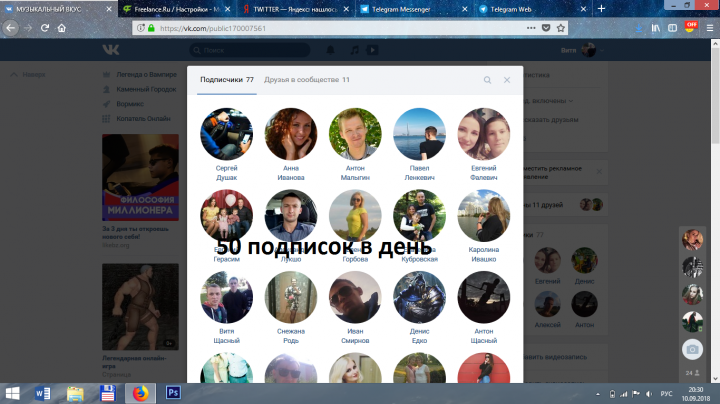
Task: Open Firefox hamburger menu
Action: 709,28
